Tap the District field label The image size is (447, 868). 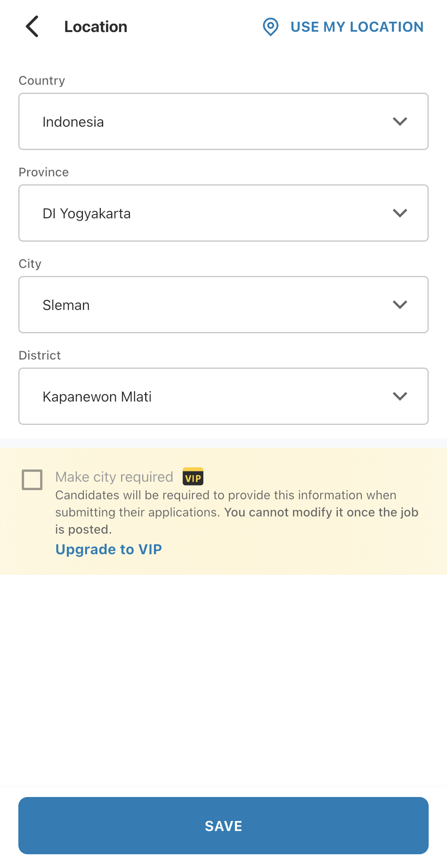(x=40, y=355)
